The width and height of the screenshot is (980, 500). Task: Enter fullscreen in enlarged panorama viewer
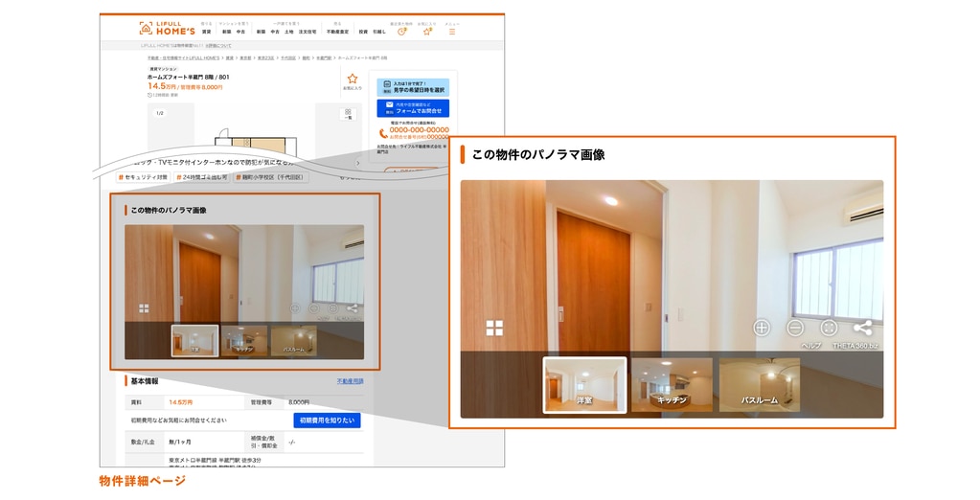pos(830,328)
